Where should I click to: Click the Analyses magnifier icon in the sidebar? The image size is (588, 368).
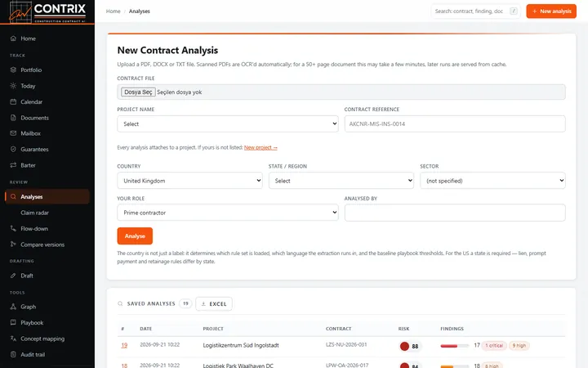13,196
